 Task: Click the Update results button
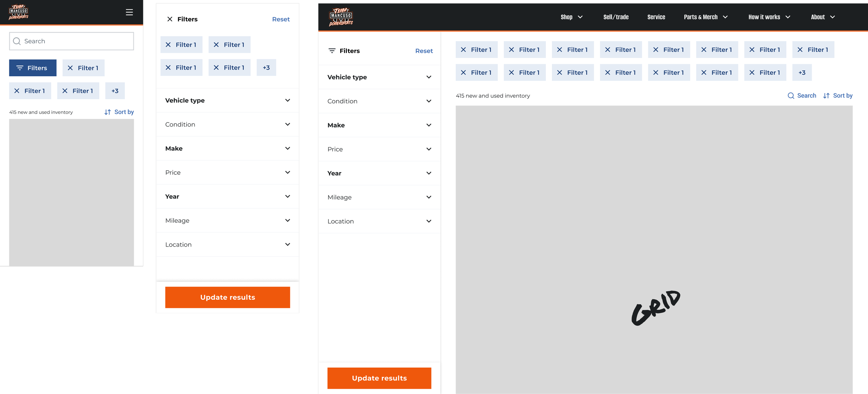(379, 378)
